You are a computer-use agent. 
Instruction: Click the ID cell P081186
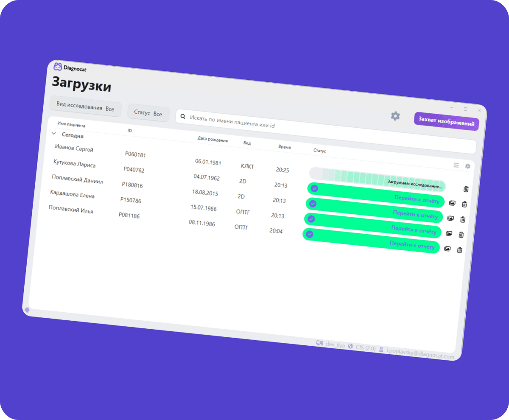tap(129, 215)
